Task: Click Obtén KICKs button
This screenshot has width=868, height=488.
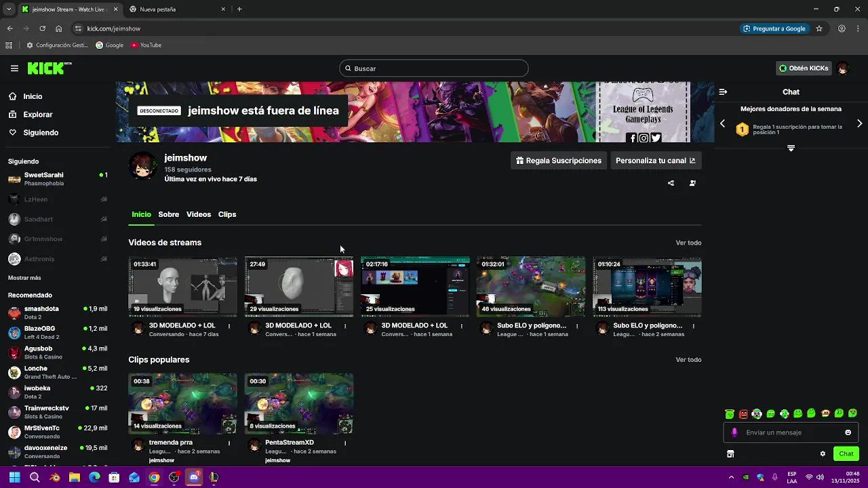Action: pyautogui.click(x=804, y=68)
